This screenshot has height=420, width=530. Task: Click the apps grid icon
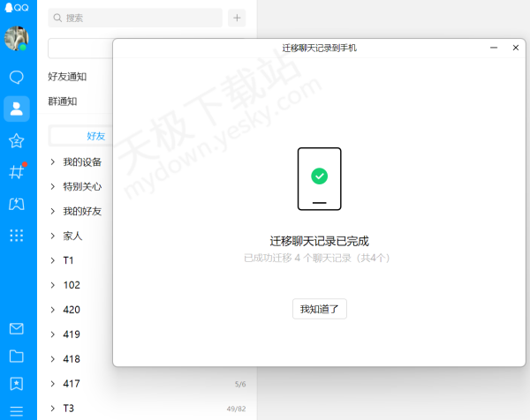point(16,235)
